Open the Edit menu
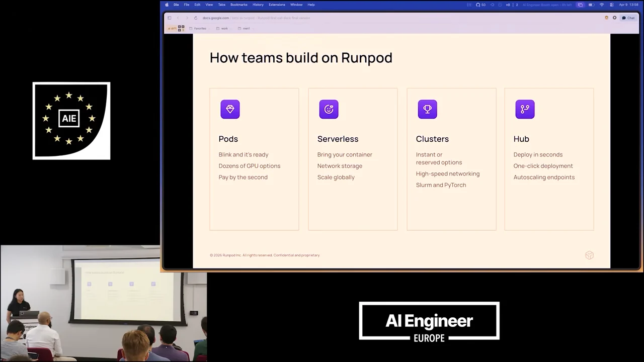 tap(197, 5)
